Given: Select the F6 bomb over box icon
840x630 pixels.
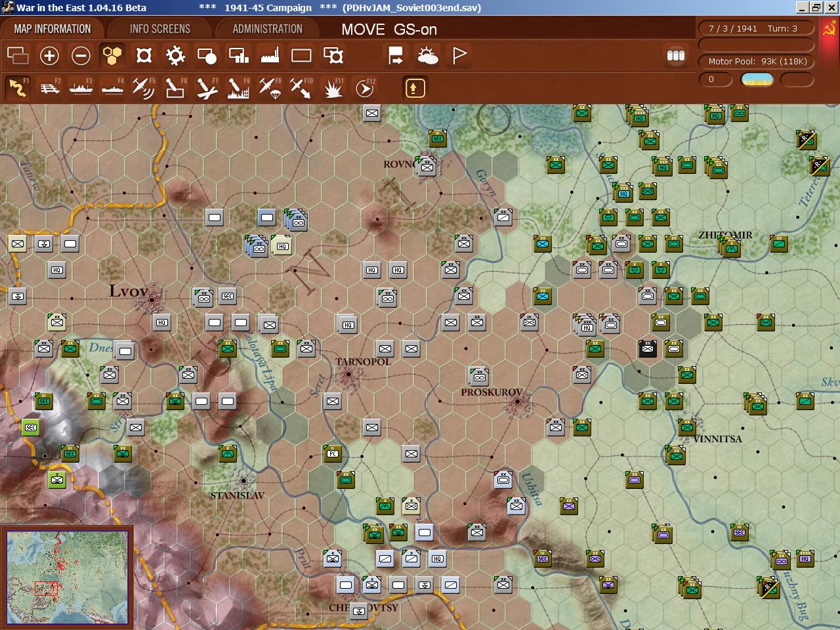Looking at the screenshot, I should 175,88.
